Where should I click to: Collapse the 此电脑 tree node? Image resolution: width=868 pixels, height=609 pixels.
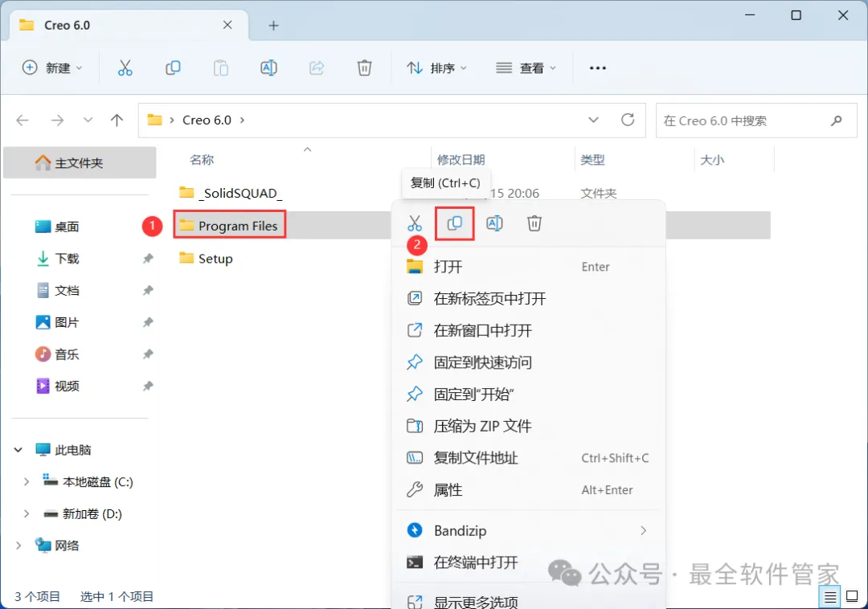[x=18, y=450]
